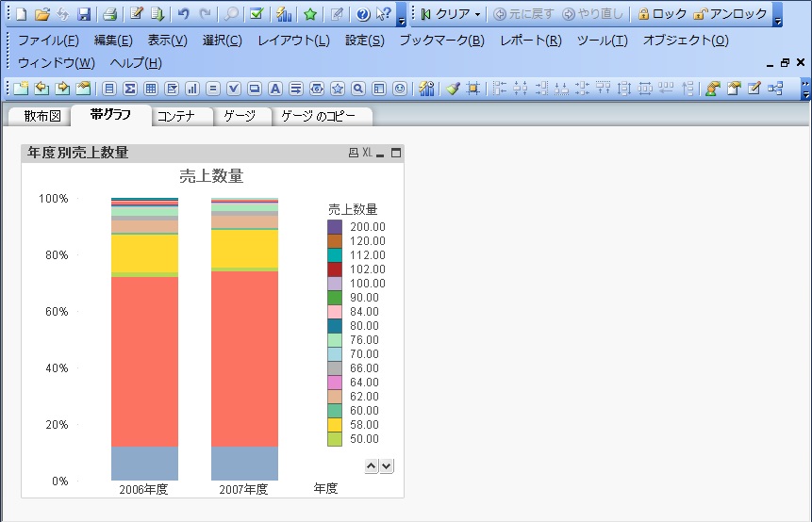Click the 2007年度 axis label
The height and width of the screenshot is (522, 812).
(244, 489)
